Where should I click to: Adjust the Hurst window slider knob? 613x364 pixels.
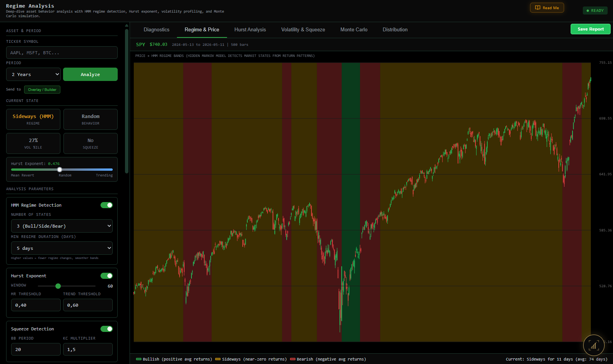click(x=58, y=286)
